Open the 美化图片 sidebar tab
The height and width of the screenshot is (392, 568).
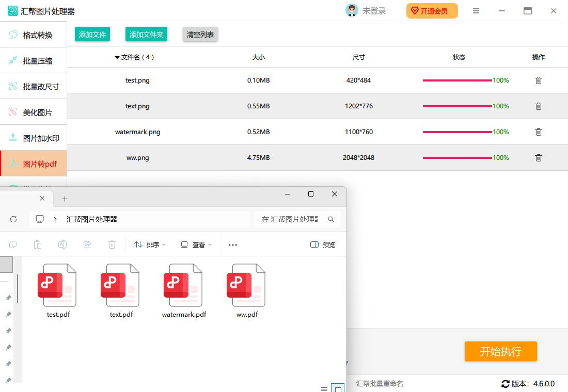click(34, 112)
